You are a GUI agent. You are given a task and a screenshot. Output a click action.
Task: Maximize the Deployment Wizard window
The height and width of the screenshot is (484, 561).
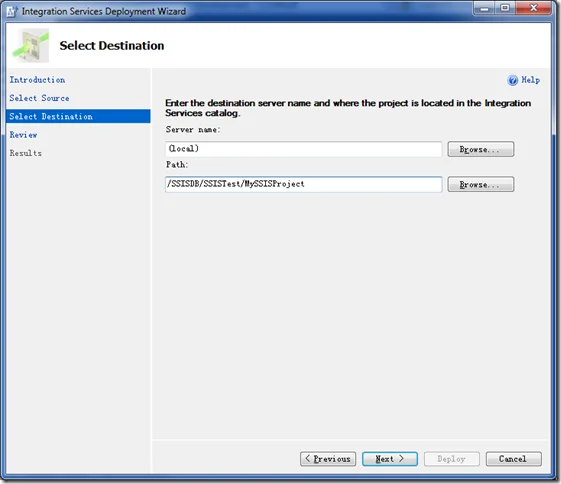(505, 8)
